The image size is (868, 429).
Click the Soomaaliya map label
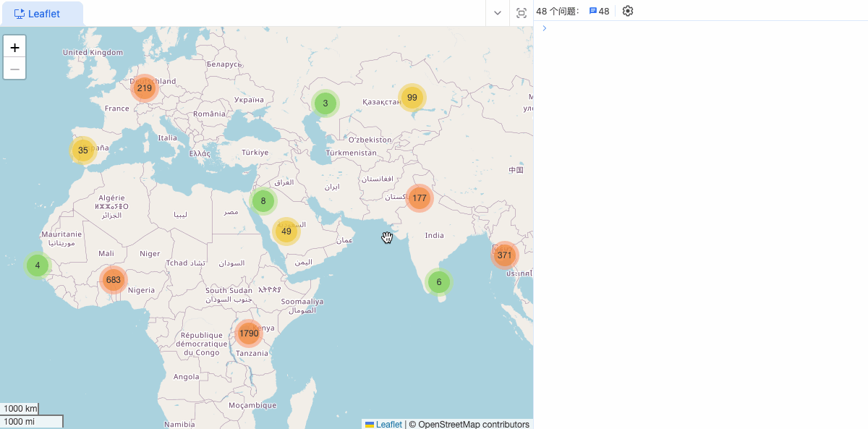(302, 301)
